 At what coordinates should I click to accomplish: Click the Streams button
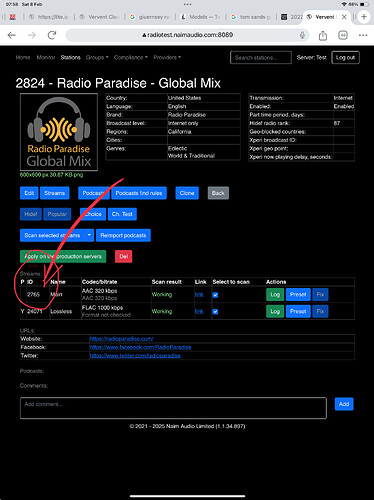point(55,193)
